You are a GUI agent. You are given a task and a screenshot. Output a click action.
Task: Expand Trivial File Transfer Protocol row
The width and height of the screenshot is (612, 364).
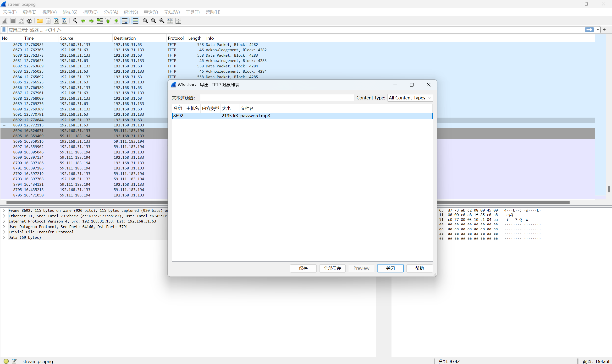point(4,232)
